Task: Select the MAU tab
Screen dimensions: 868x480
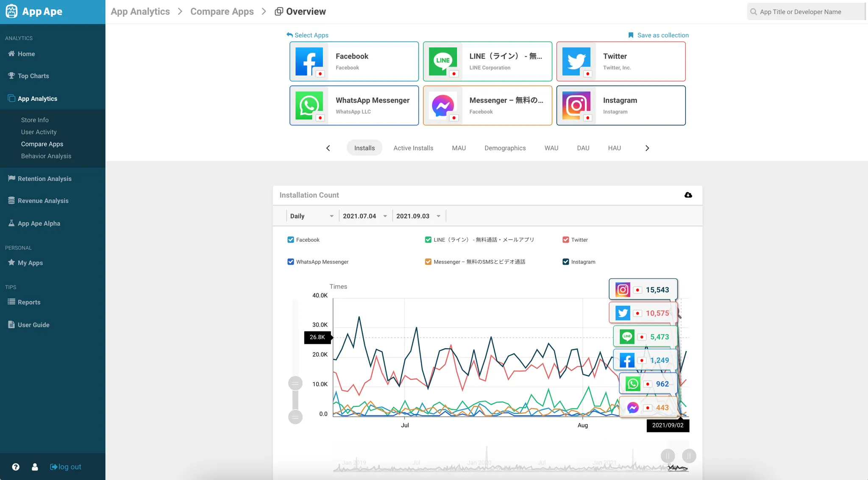Action: click(x=459, y=148)
